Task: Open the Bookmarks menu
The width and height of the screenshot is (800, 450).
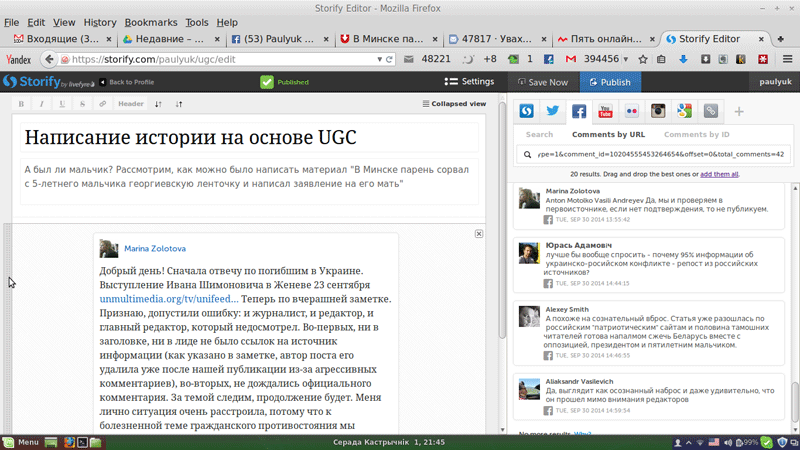Action: pyautogui.click(x=149, y=22)
